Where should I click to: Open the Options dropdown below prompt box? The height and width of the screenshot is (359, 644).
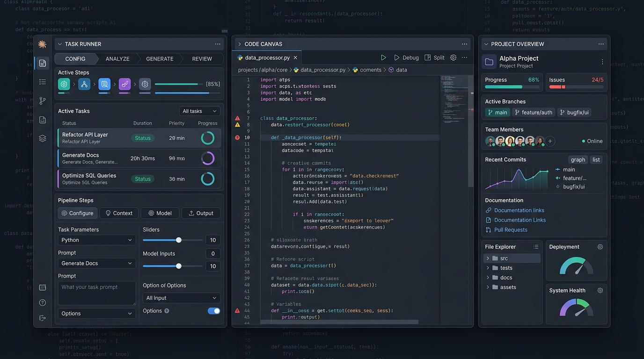97,313
